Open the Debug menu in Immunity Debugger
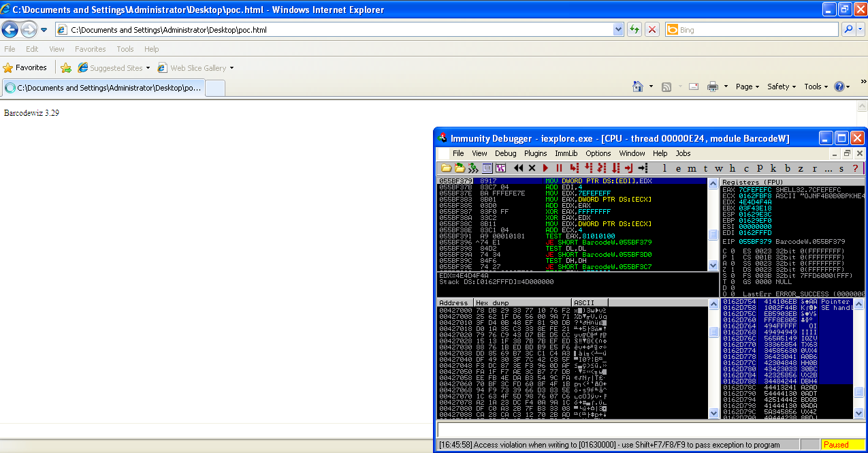Viewport: 868px width, 453px height. click(506, 153)
